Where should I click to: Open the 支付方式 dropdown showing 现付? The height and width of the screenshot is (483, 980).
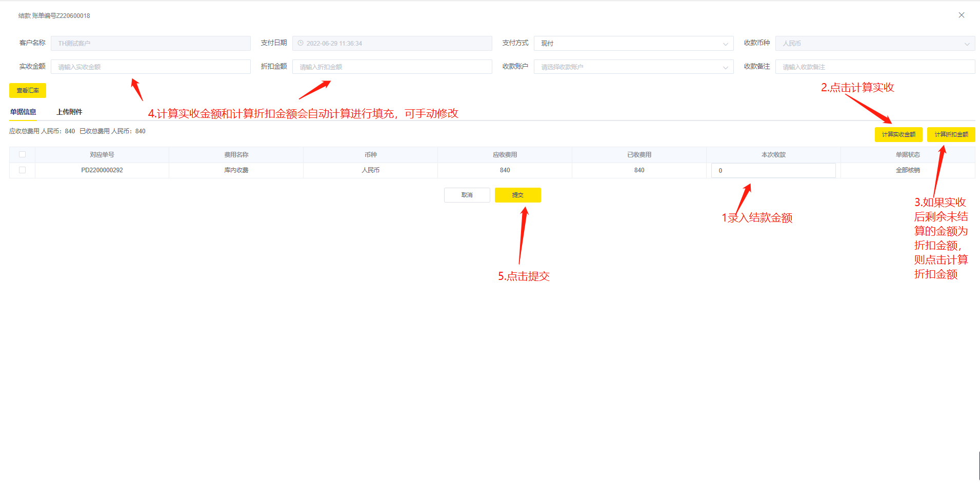pyautogui.click(x=633, y=44)
